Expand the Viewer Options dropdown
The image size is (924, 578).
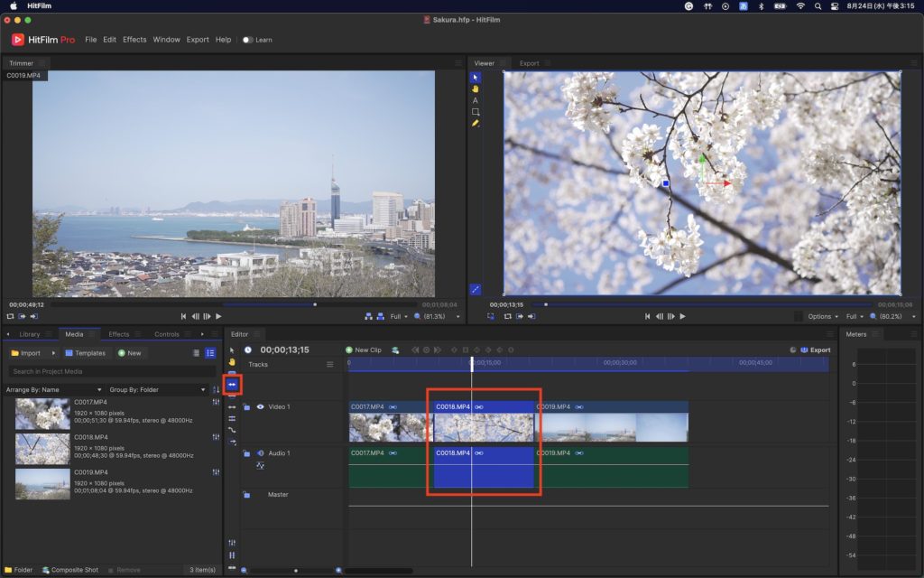tap(823, 317)
